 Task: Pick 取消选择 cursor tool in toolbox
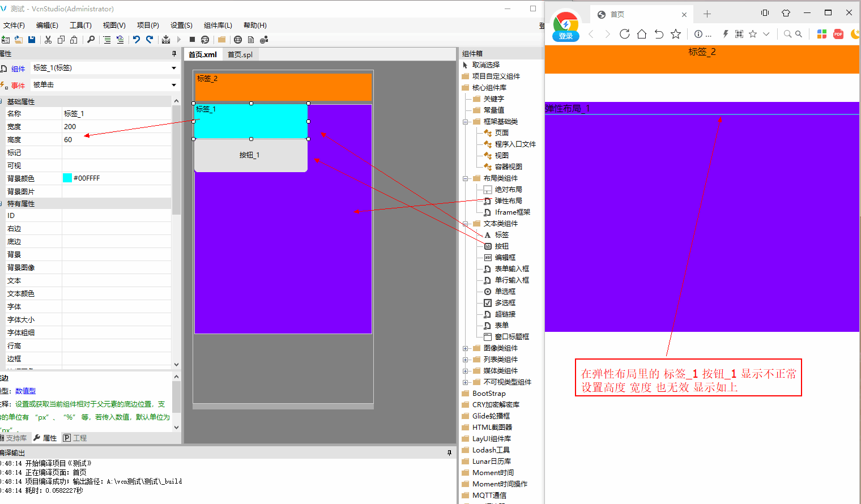[485, 65]
